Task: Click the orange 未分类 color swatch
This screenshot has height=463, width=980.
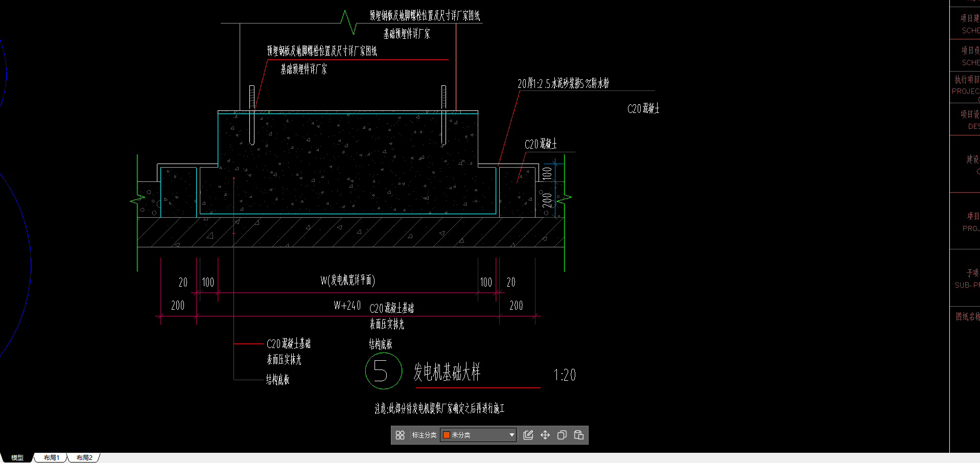Action: click(446, 435)
